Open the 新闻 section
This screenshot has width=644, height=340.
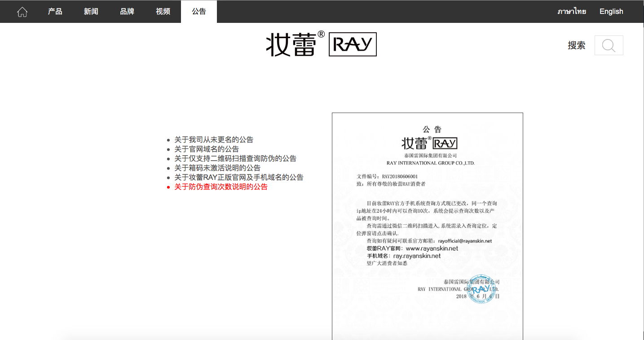[91, 11]
